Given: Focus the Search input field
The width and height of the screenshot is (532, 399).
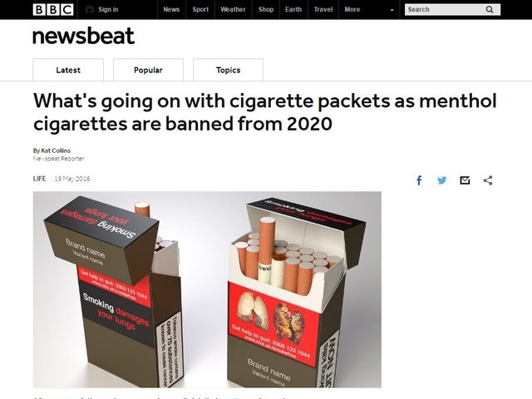Looking at the screenshot, I should point(452,9).
